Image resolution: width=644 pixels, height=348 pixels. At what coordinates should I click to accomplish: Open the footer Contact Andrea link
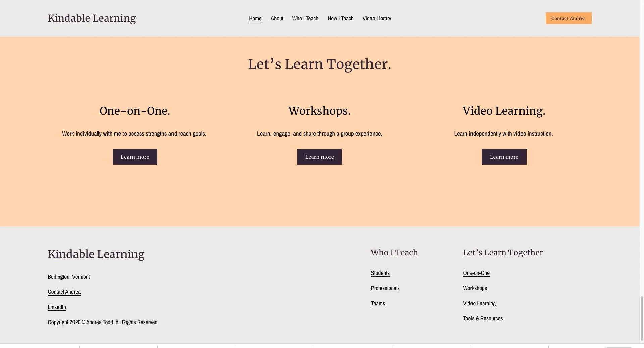[x=64, y=292]
